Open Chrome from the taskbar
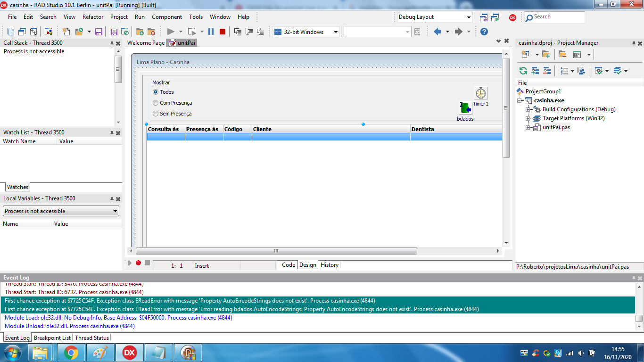Screen dimensions: 644x362 coord(71,353)
